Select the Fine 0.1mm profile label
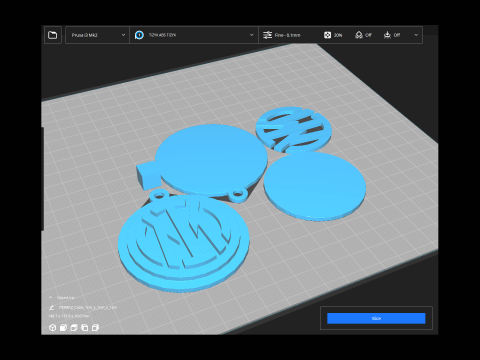 click(x=288, y=35)
